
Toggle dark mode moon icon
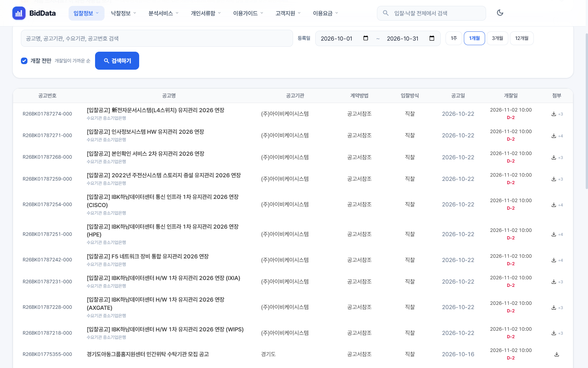pyautogui.click(x=500, y=13)
